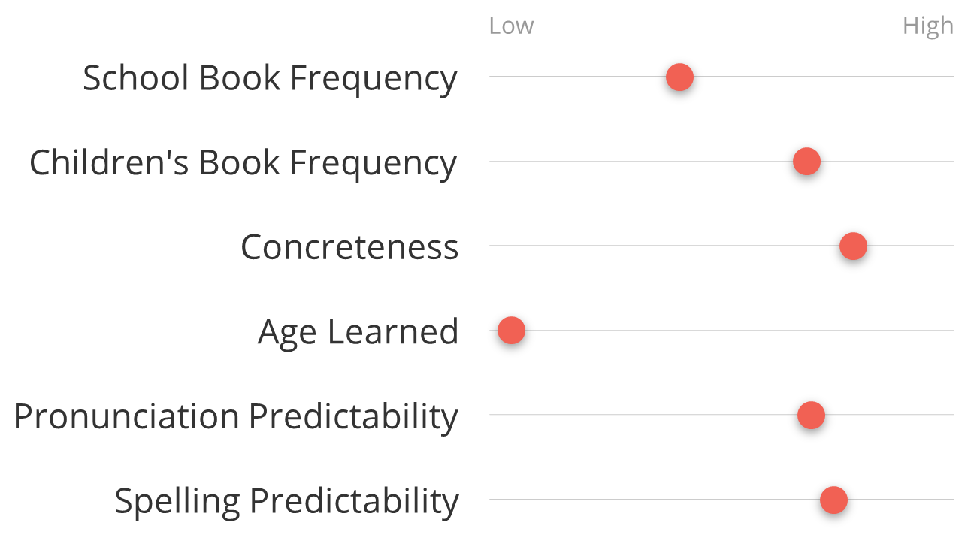980x547 pixels.
Task: Select the Pronunciation Predictability label
Action: coord(236,416)
